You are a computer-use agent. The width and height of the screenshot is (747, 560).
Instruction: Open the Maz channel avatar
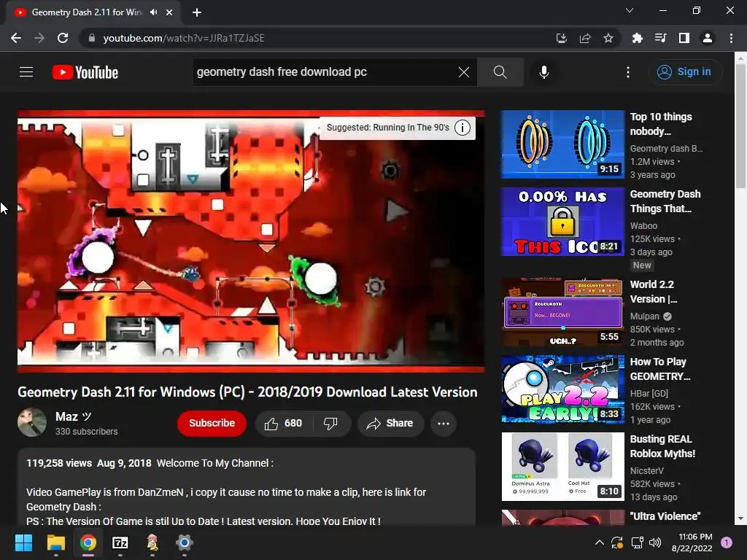[x=32, y=422]
